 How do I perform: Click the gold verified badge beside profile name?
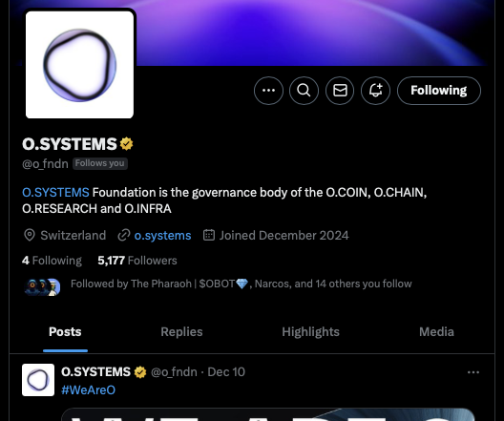tap(126, 143)
